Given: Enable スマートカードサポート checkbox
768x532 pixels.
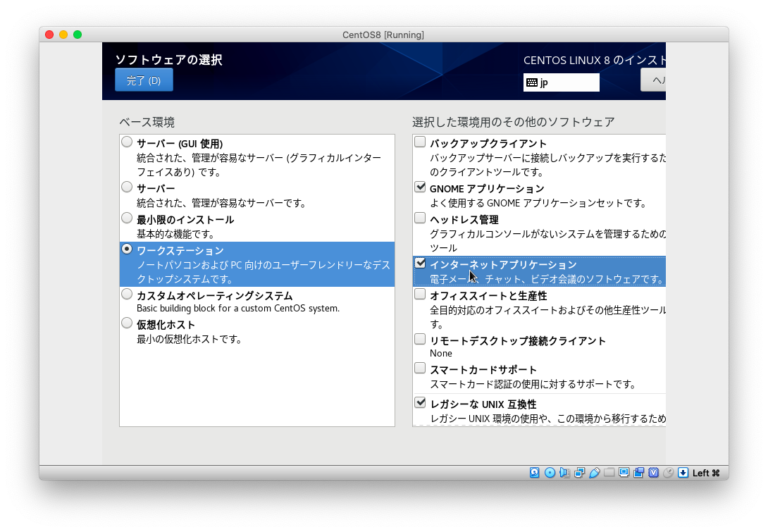Looking at the screenshot, I should point(420,368).
